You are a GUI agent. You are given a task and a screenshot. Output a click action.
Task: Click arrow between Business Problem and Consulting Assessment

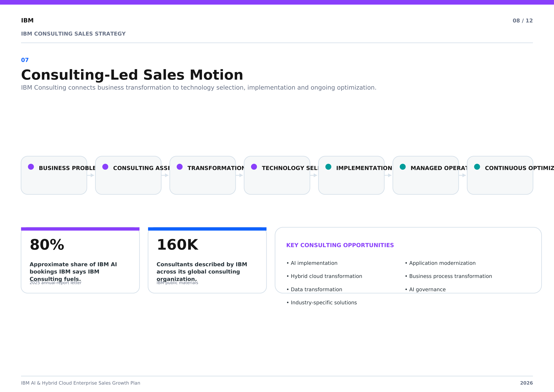(x=91, y=175)
